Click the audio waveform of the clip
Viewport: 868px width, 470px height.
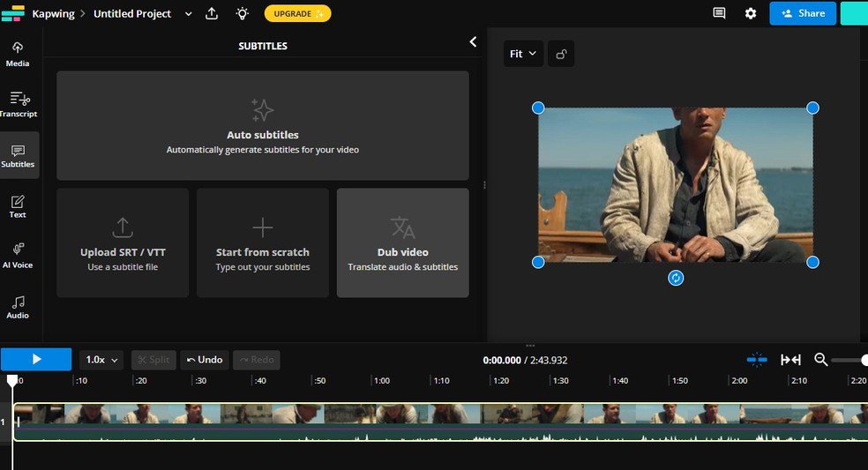click(441, 435)
